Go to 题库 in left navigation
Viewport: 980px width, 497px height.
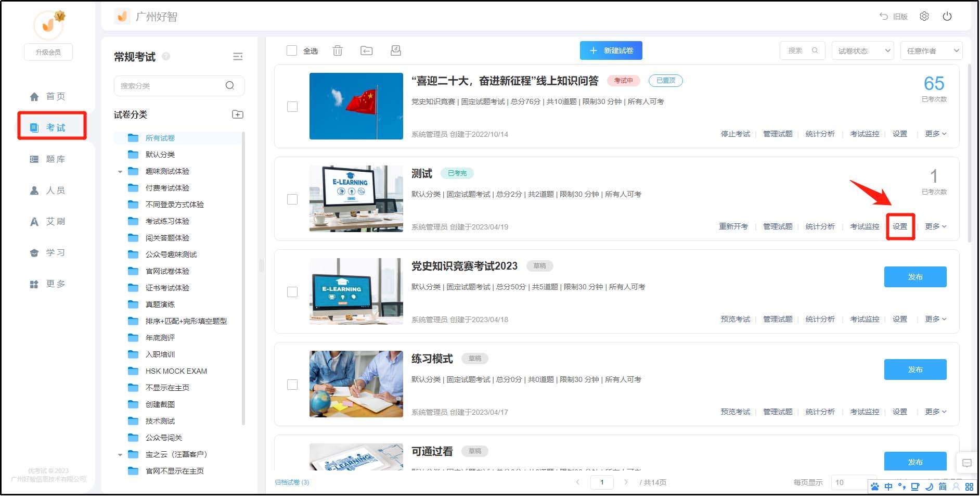tap(48, 159)
